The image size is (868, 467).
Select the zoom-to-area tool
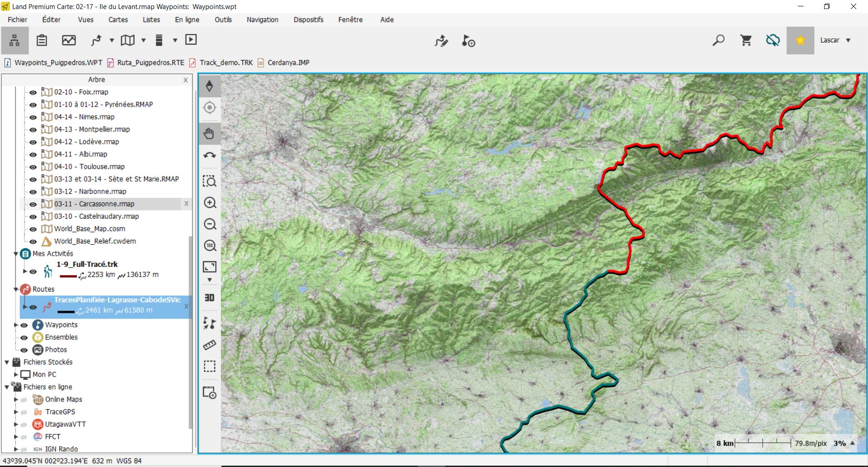(210, 181)
